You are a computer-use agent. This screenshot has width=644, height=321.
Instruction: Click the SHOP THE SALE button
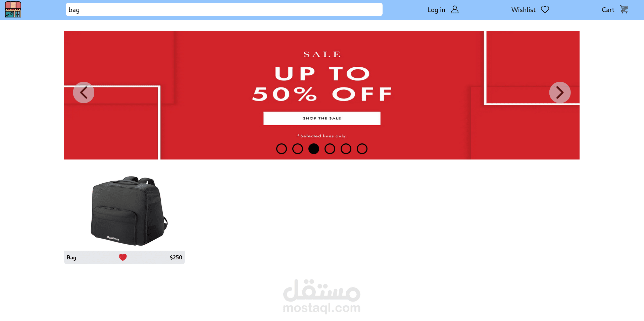322,118
